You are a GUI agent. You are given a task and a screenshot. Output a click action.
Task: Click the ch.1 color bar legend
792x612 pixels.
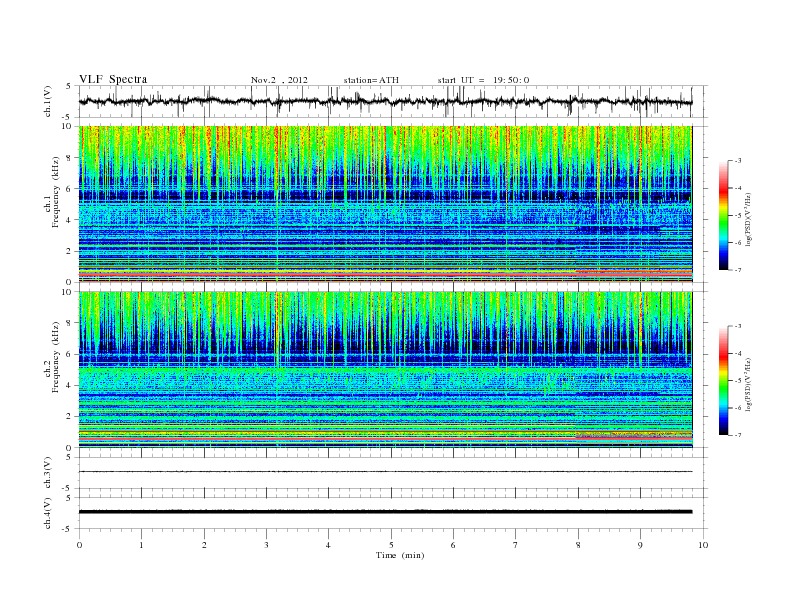tap(723, 215)
